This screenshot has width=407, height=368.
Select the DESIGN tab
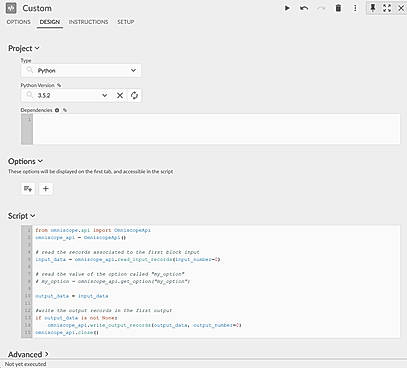50,22
